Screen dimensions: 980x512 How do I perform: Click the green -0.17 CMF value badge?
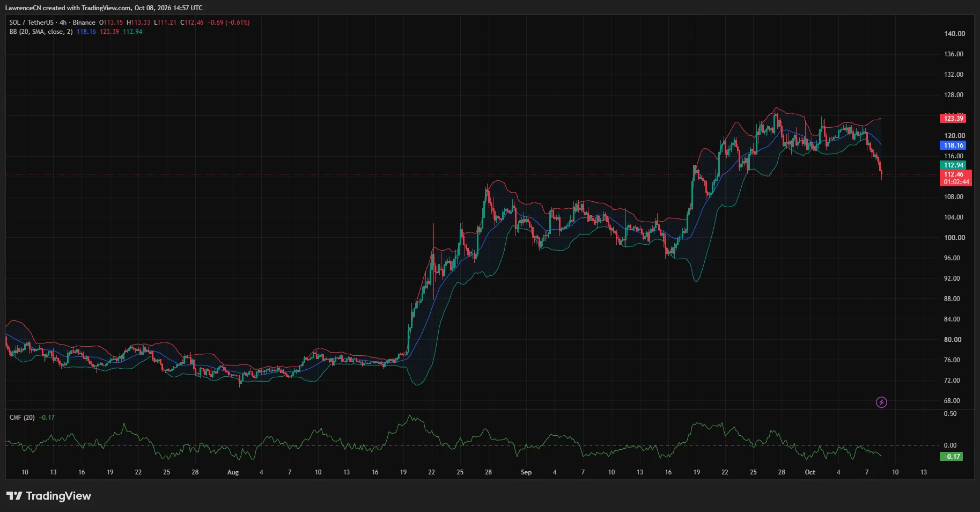(x=952, y=457)
